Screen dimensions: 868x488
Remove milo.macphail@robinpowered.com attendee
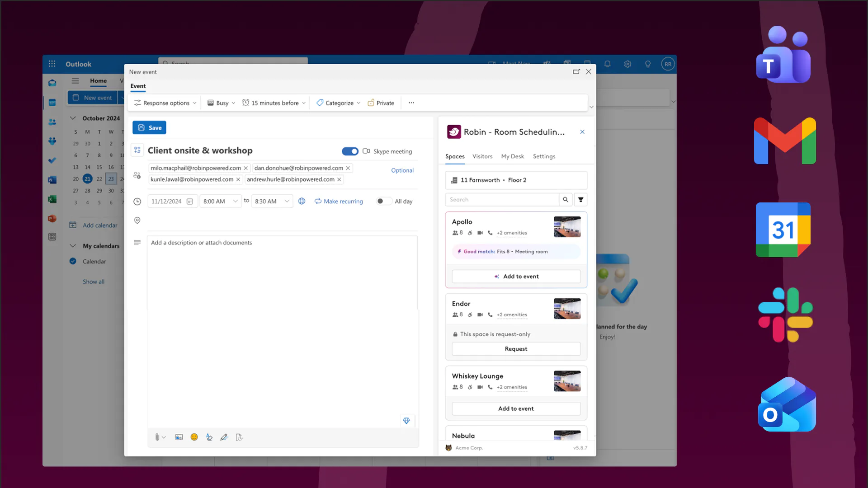tap(246, 168)
